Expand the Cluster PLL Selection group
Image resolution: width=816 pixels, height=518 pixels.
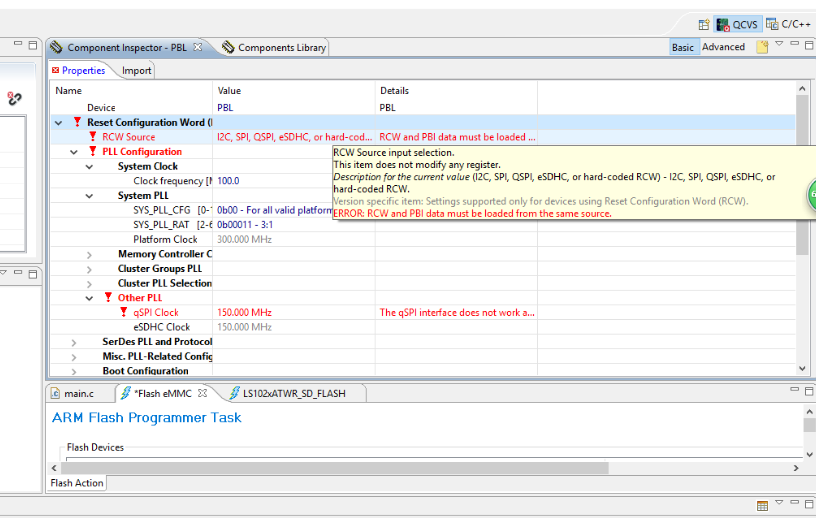(90, 284)
